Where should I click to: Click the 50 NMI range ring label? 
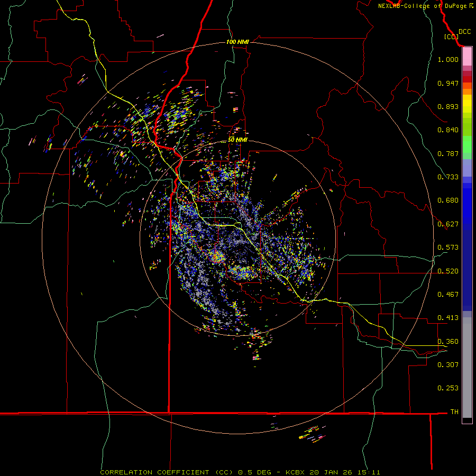(x=237, y=140)
